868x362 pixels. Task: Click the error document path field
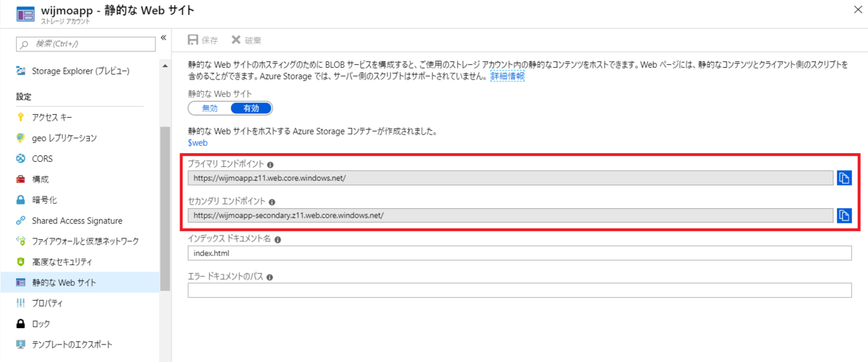click(x=520, y=290)
